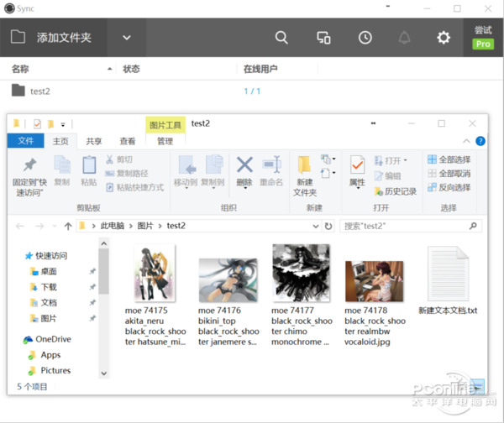Click 图片 in the address path
The image size is (504, 423).
tap(145, 226)
